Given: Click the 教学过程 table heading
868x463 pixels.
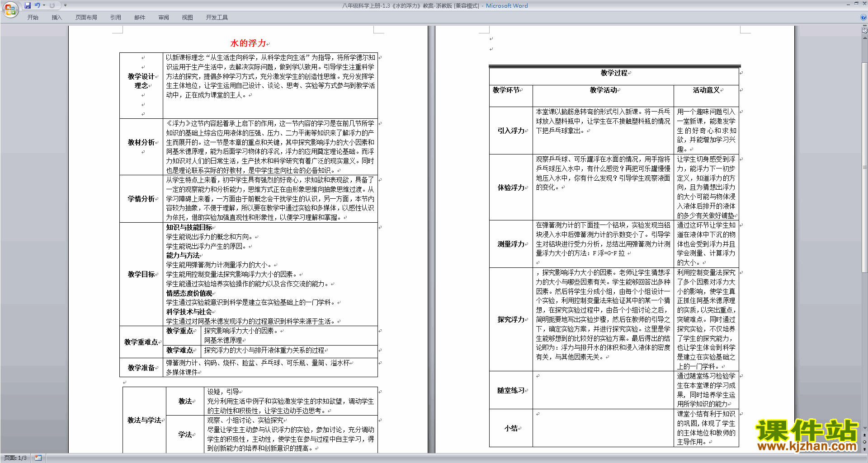Looking at the screenshot, I should [x=614, y=73].
